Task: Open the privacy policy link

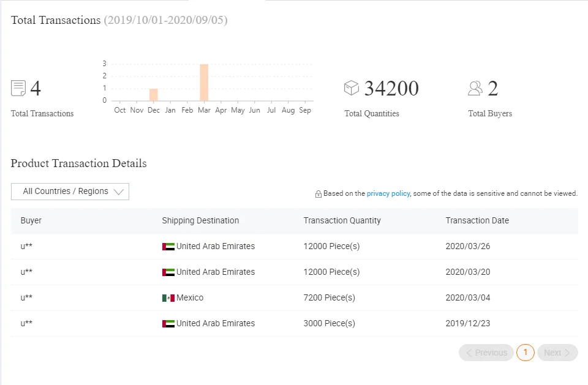Action: (x=388, y=193)
